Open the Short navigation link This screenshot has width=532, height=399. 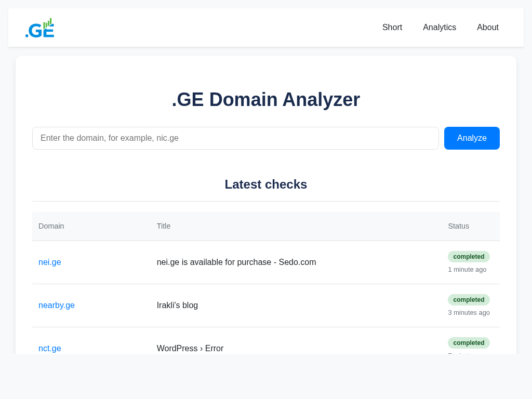click(392, 28)
